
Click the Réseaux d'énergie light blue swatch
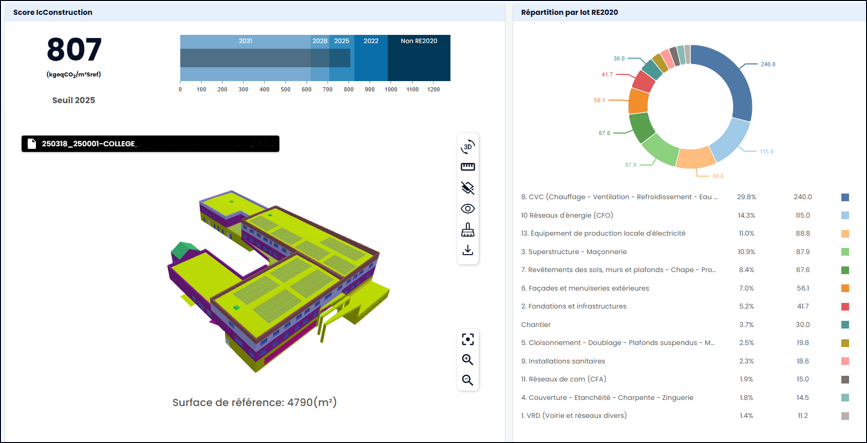click(845, 215)
